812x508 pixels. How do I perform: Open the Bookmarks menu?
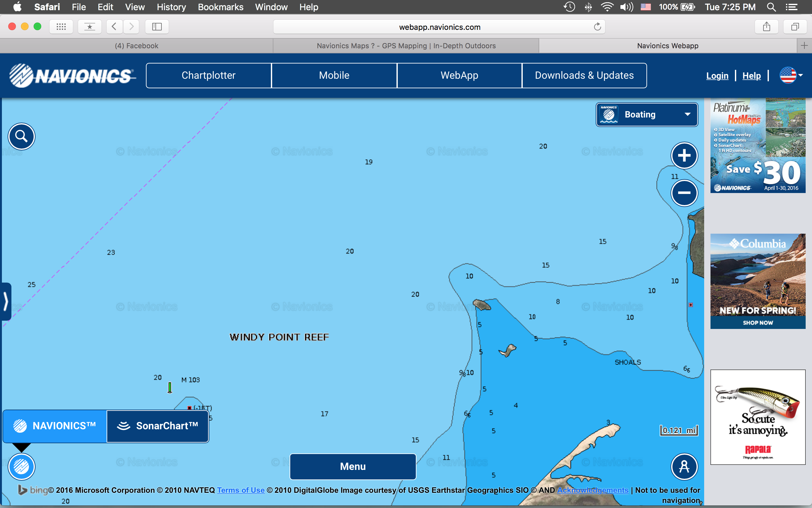tap(220, 7)
